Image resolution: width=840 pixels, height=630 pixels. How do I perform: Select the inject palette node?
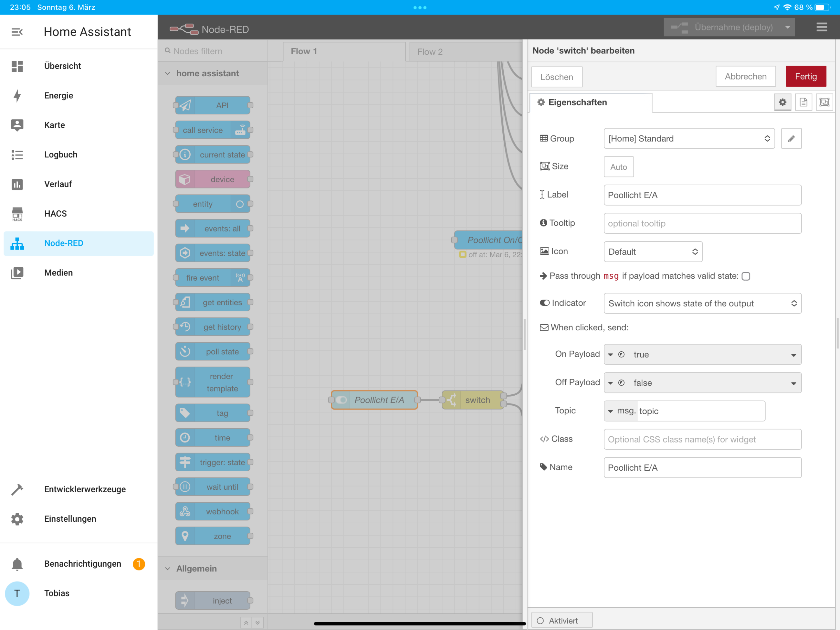[213, 601]
